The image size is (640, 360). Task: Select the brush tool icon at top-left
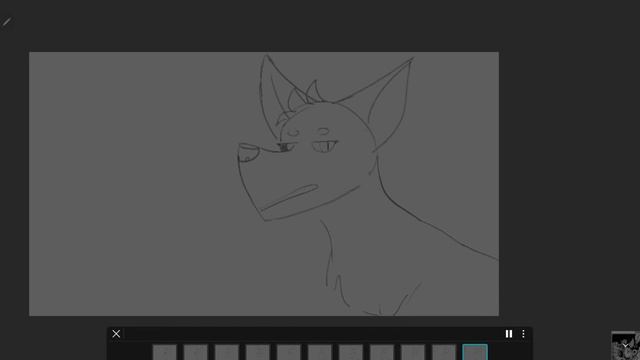7,22
